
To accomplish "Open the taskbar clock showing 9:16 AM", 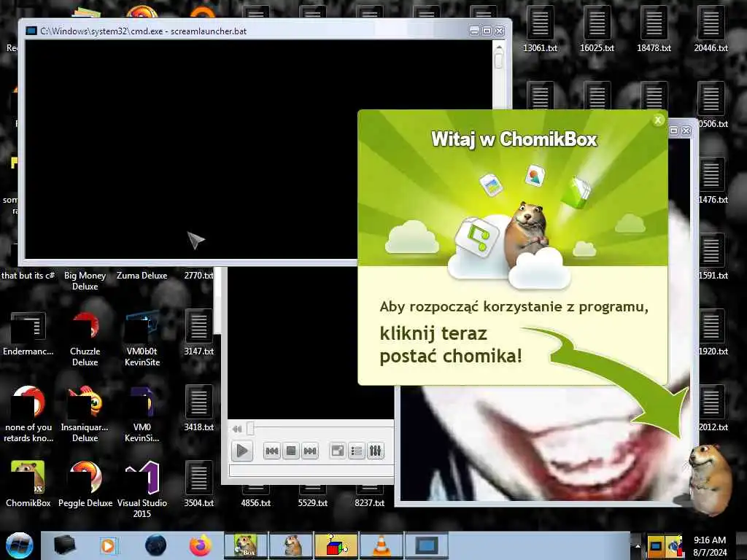I will click(709, 546).
